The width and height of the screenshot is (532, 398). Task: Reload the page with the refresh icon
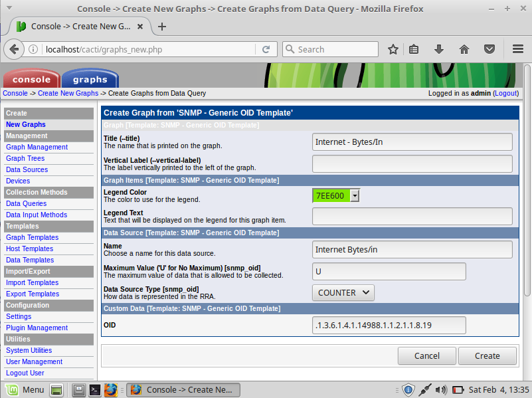coord(266,49)
